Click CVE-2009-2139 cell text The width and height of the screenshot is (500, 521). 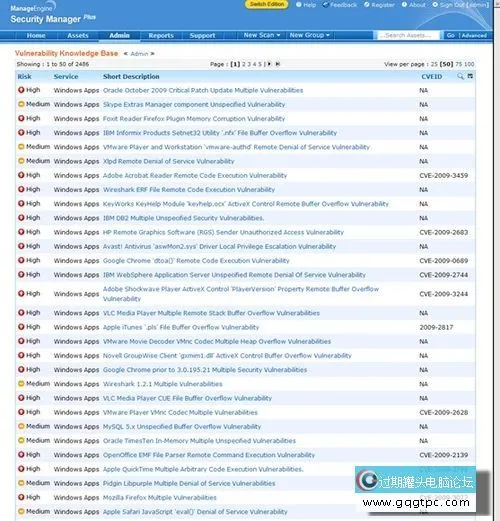(x=444, y=455)
